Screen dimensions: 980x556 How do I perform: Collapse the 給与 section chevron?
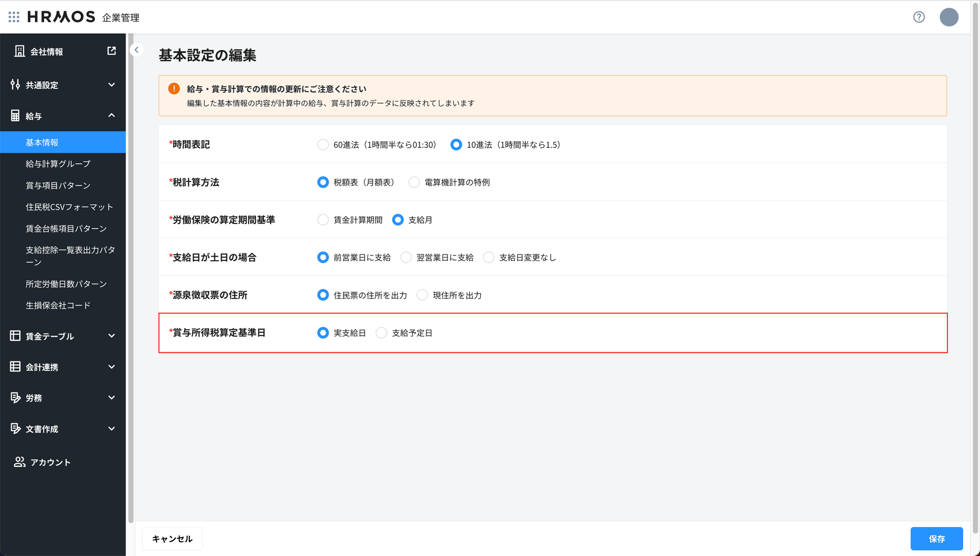click(x=111, y=116)
